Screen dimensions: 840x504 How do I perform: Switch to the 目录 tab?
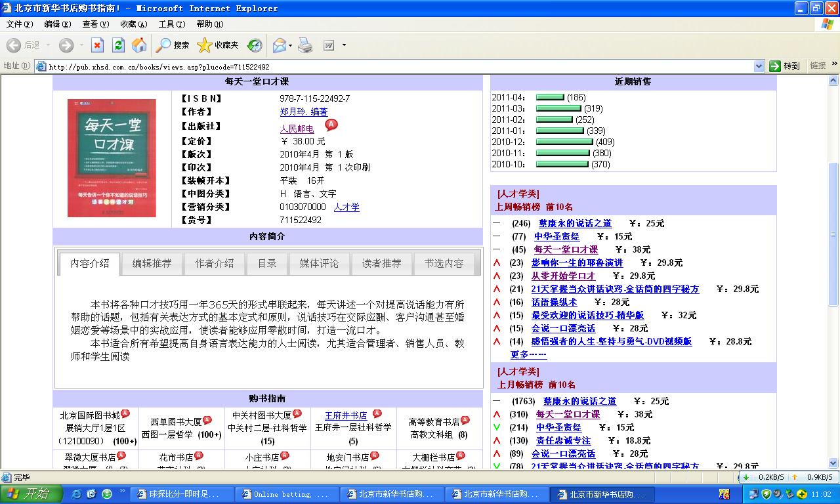click(266, 263)
